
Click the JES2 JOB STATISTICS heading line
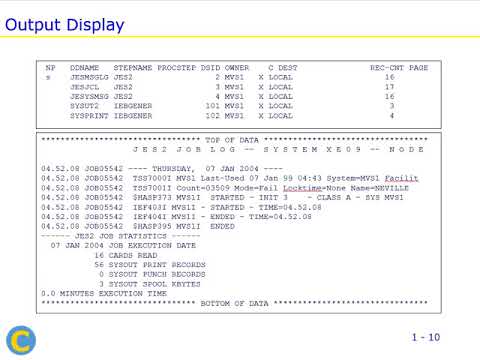click(x=120, y=236)
